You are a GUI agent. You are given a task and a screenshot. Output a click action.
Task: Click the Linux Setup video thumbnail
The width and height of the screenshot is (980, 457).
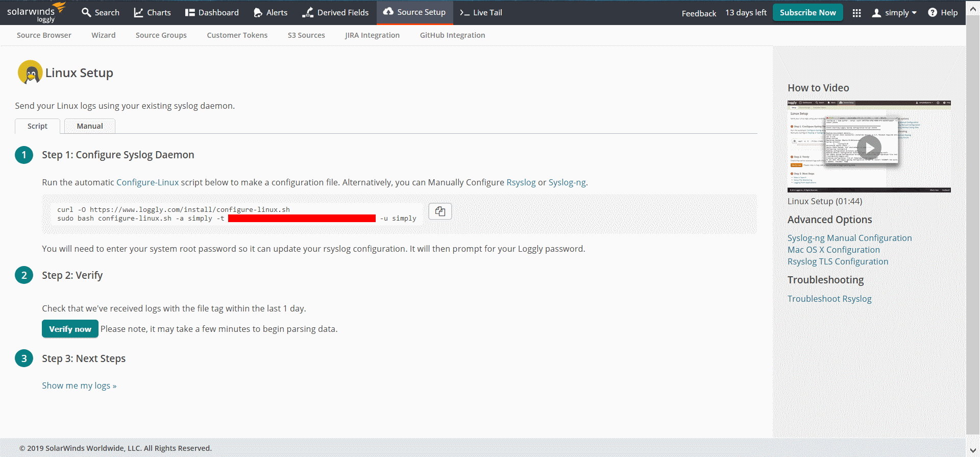pos(869,146)
